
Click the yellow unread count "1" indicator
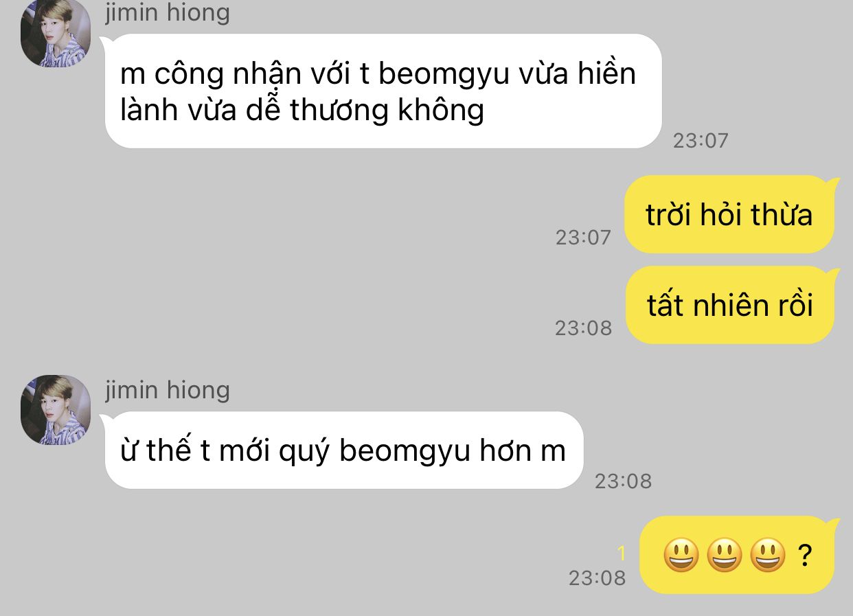(x=622, y=553)
